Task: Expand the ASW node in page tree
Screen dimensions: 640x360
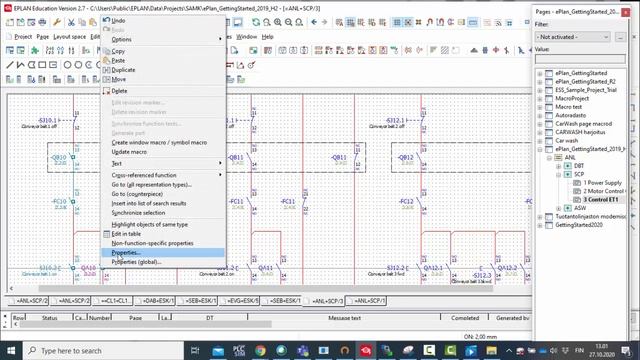Action: pyautogui.click(x=558, y=208)
